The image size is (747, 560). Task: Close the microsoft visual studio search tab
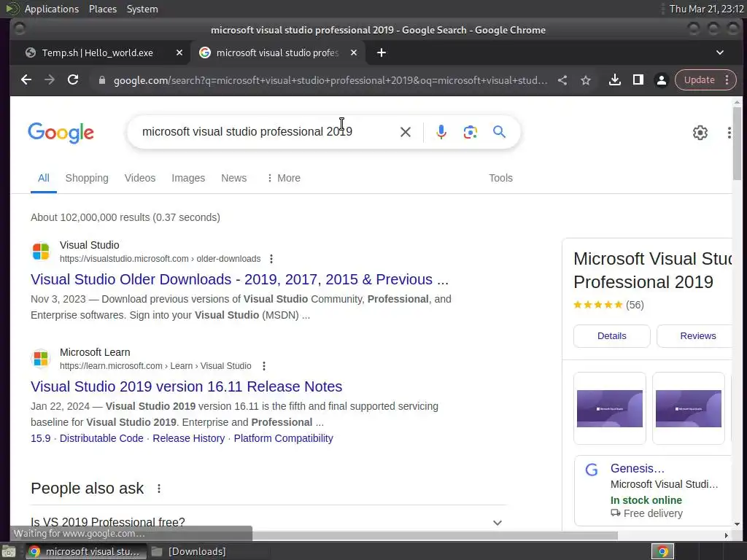point(354,52)
